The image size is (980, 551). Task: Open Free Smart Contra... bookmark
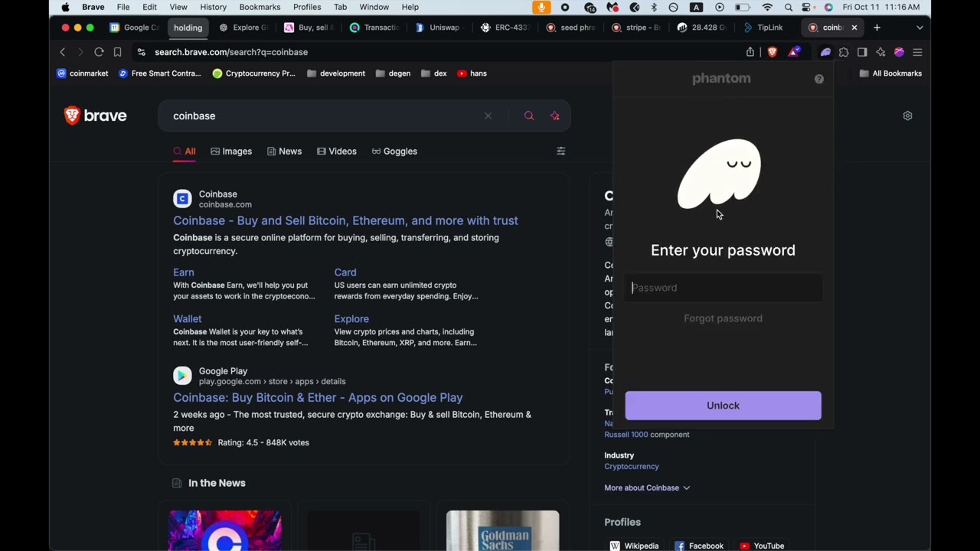pos(160,73)
